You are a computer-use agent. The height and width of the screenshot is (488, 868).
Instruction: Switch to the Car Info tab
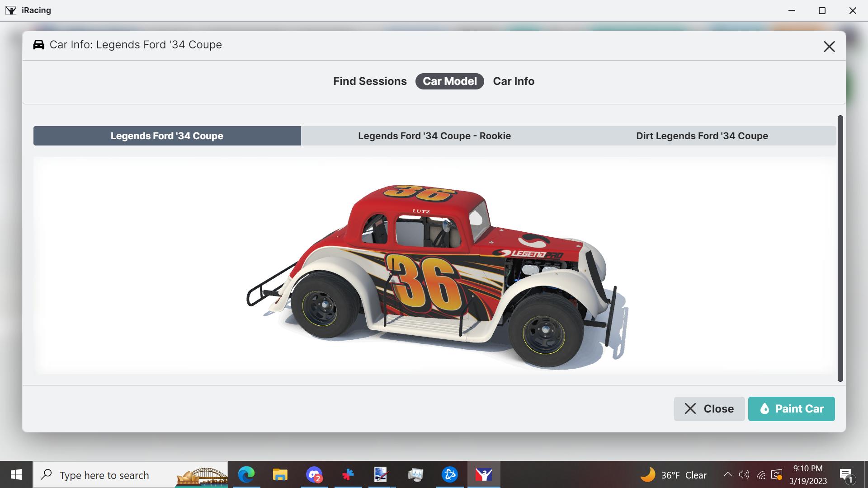coord(514,81)
